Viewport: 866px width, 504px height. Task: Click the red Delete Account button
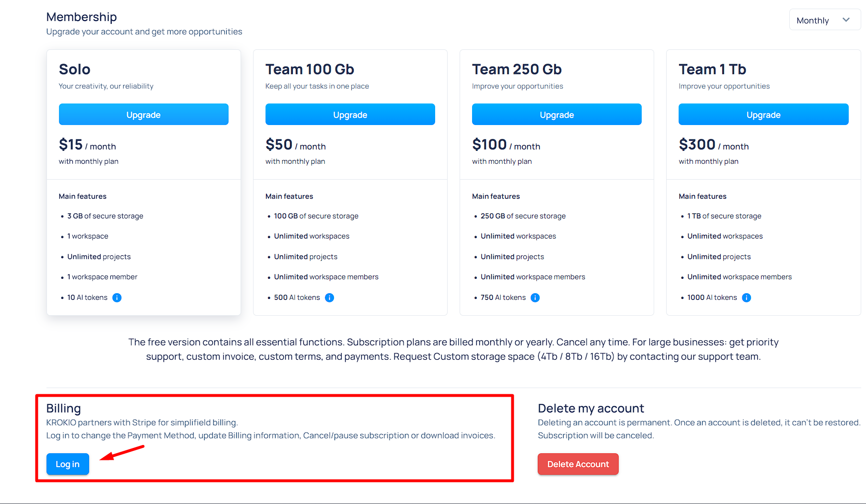click(x=578, y=464)
